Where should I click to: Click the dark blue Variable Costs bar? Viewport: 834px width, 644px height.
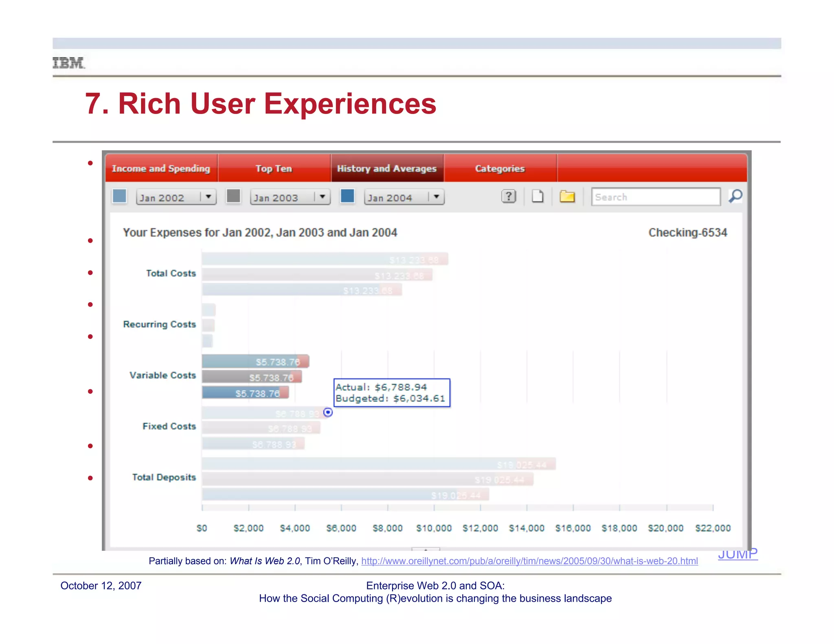tap(245, 393)
